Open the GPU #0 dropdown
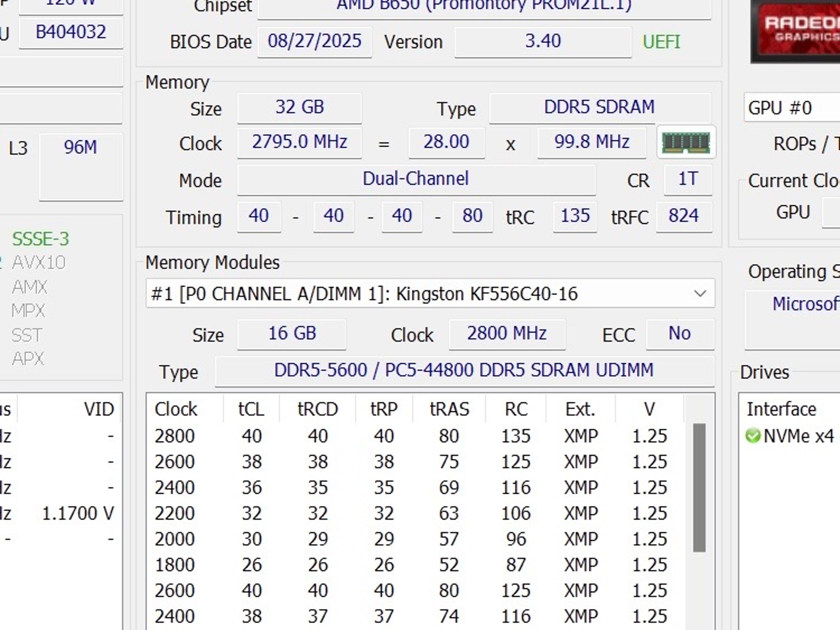This screenshot has height=630, width=840. point(792,108)
